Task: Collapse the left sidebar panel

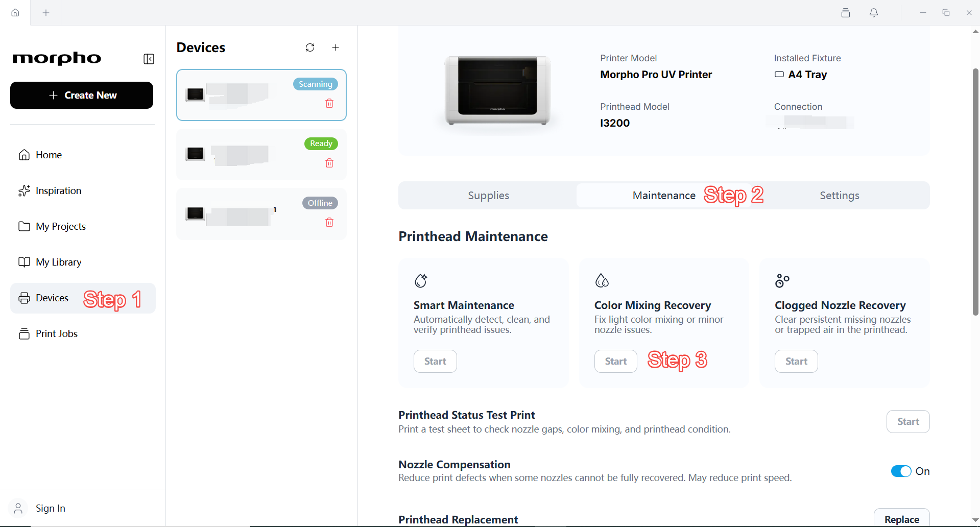Action: [x=149, y=59]
